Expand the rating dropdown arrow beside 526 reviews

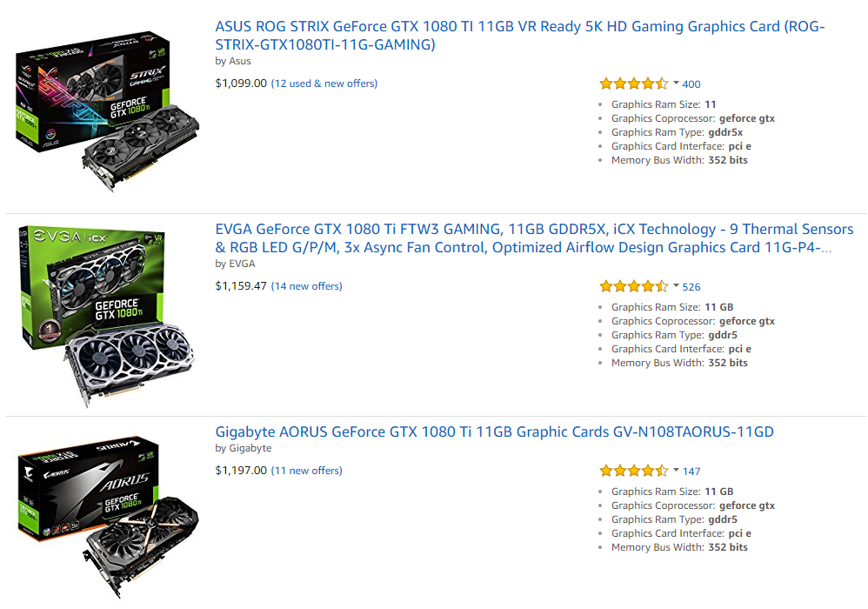point(676,286)
